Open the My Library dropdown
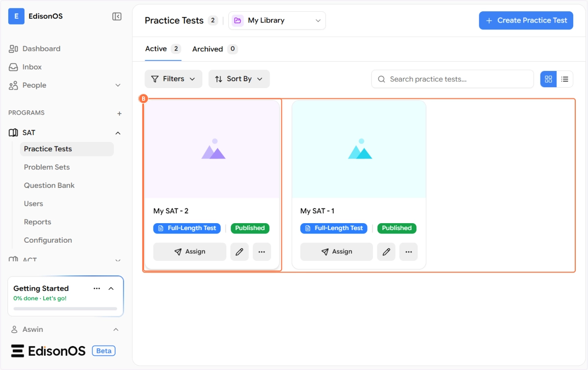 277,21
